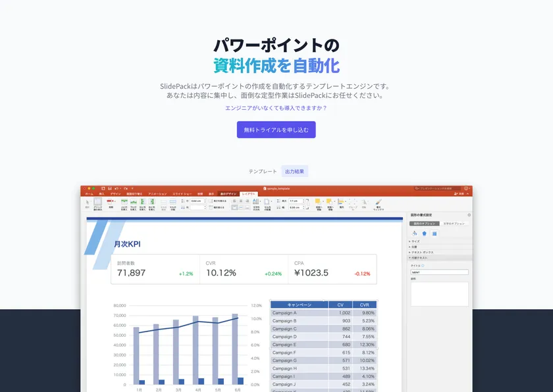
Task: Align cell text to the bottom
Action: click(x=248, y=207)
